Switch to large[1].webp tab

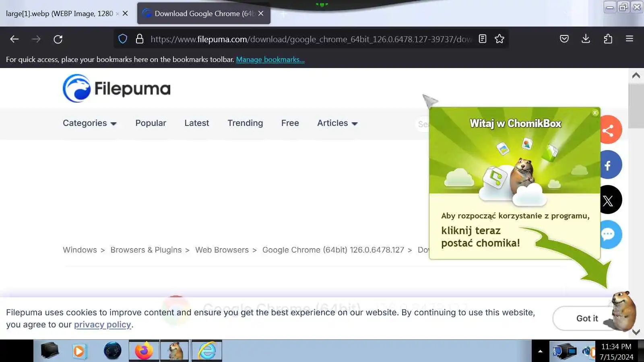coord(60,14)
